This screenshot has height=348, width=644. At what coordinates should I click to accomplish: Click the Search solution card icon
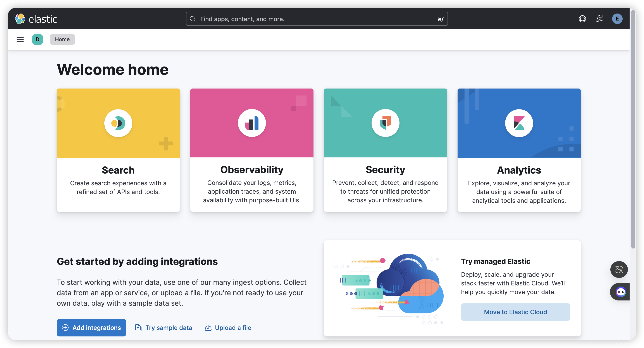[x=118, y=123]
